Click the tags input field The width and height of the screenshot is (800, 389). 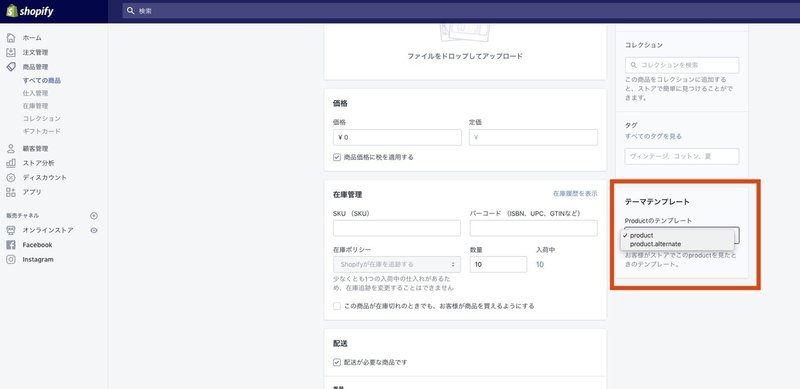682,157
